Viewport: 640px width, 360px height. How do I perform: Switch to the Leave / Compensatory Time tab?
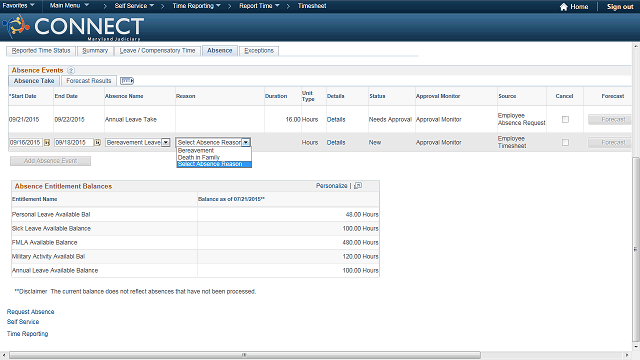pyautogui.click(x=158, y=51)
